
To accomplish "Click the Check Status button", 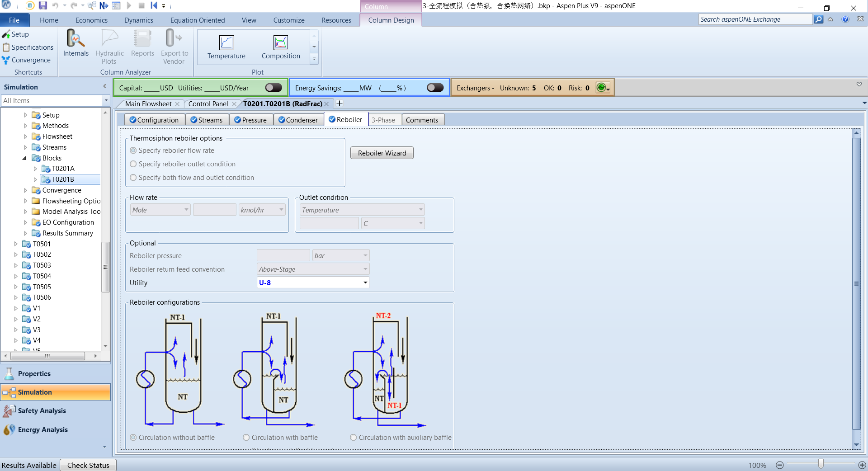I will tap(88, 465).
